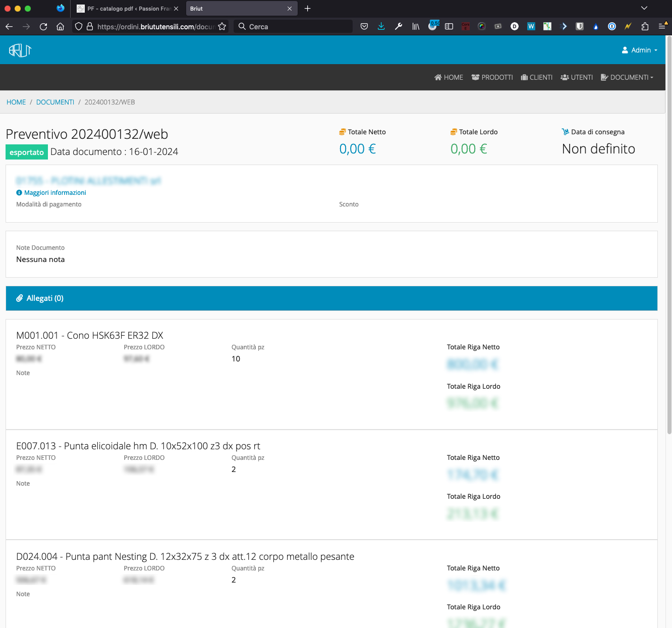
Task: Click the esportato status badge
Action: tap(27, 152)
